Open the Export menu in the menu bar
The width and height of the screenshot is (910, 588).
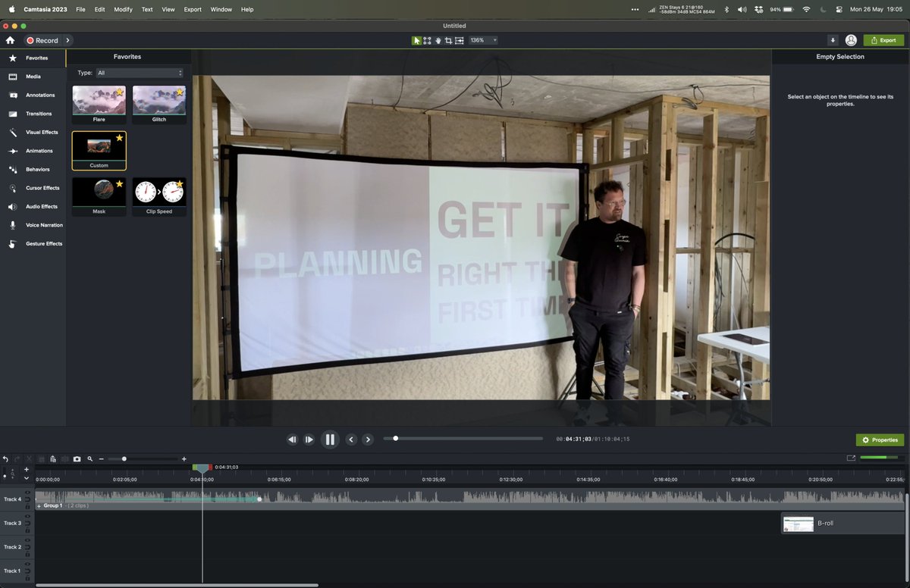point(192,9)
